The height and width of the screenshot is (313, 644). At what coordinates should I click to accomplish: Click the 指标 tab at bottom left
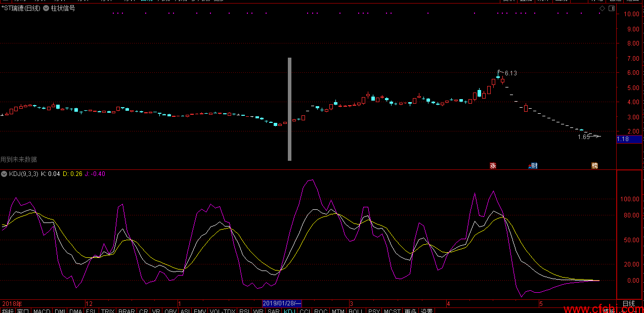[8, 311]
